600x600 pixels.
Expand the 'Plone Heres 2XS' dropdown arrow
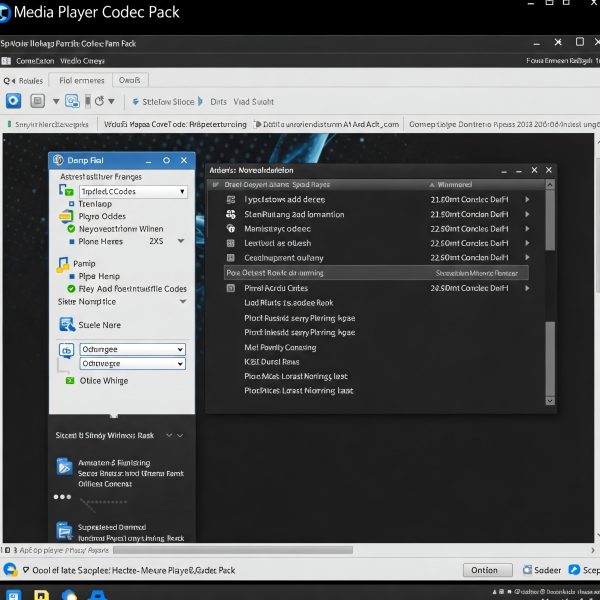(181, 241)
